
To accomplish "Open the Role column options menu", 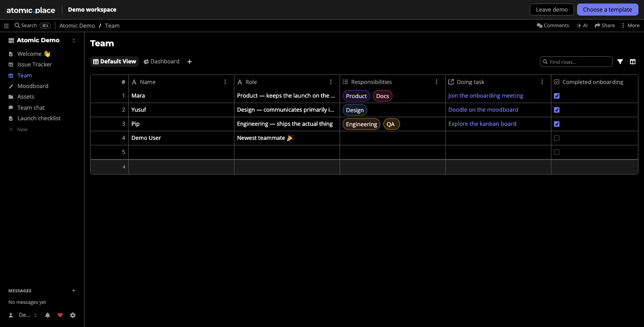I will click(x=331, y=82).
